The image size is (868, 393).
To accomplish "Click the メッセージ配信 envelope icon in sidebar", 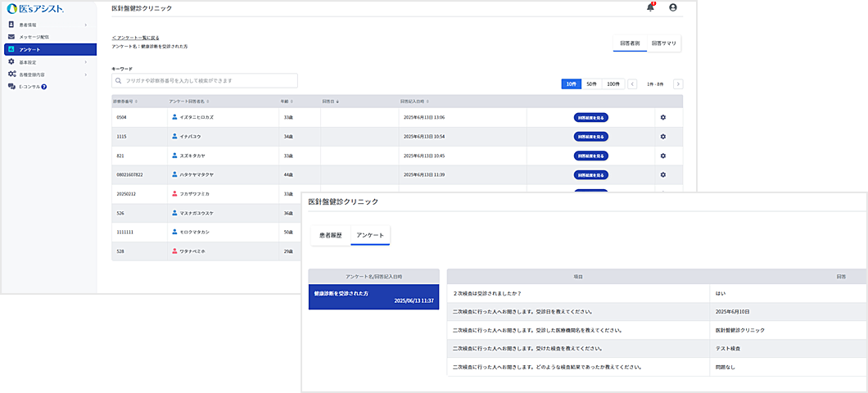I will click(x=11, y=37).
